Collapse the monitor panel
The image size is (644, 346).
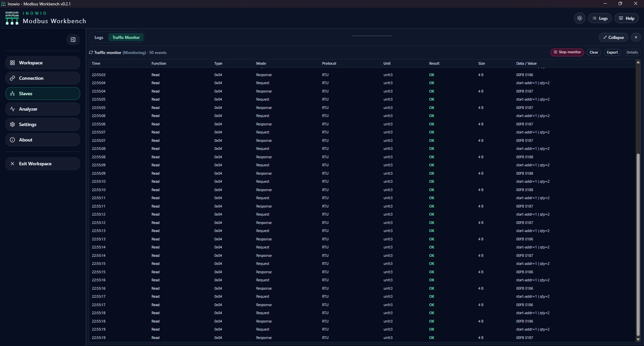613,37
